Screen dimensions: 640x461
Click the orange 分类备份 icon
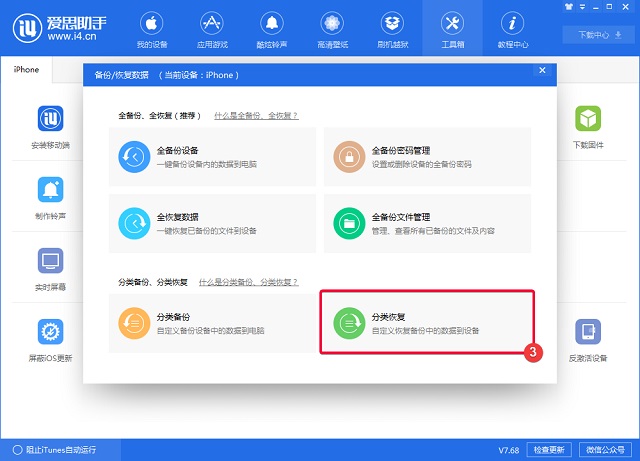(134, 323)
